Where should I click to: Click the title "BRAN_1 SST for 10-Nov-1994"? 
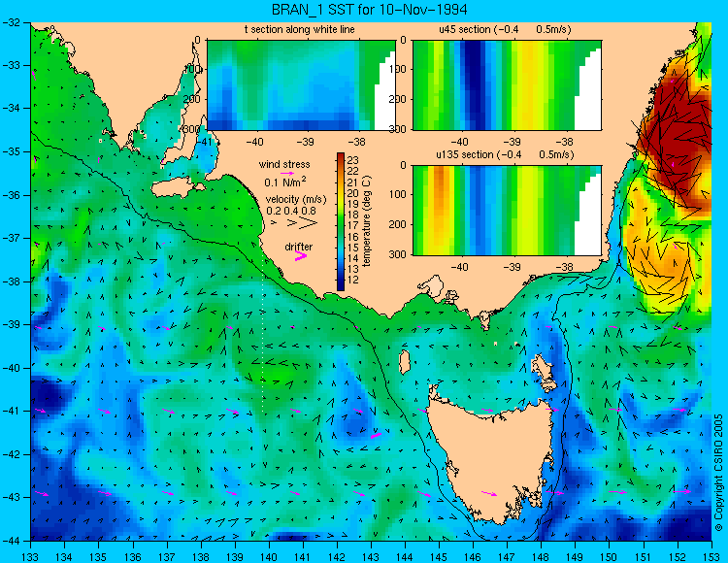point(369,10)
